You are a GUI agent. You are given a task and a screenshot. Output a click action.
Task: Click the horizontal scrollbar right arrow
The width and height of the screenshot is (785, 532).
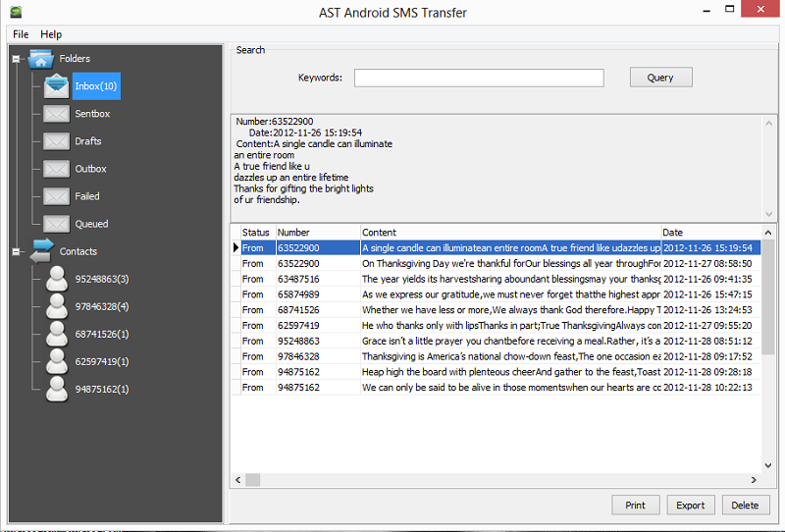(x=754, y=480)
